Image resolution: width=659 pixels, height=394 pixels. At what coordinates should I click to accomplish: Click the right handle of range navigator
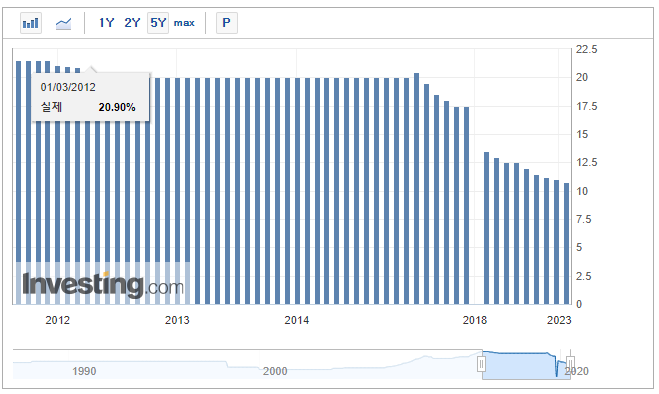[570, 364]
